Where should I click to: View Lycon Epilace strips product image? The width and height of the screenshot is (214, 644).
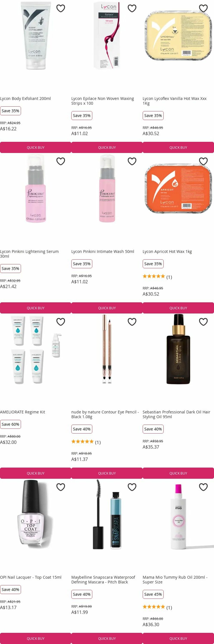click(107, 35)
